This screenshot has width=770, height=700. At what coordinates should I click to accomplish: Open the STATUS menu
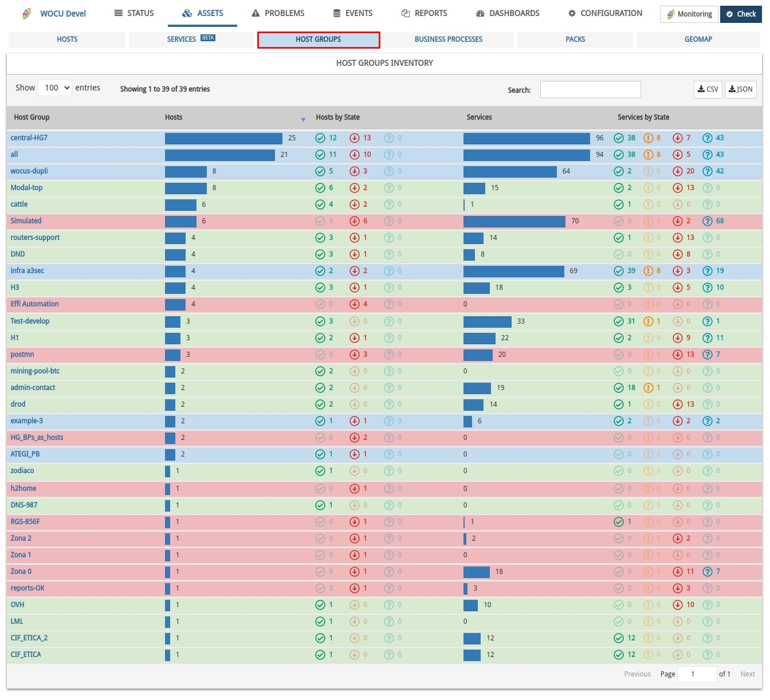pos(134,13)
